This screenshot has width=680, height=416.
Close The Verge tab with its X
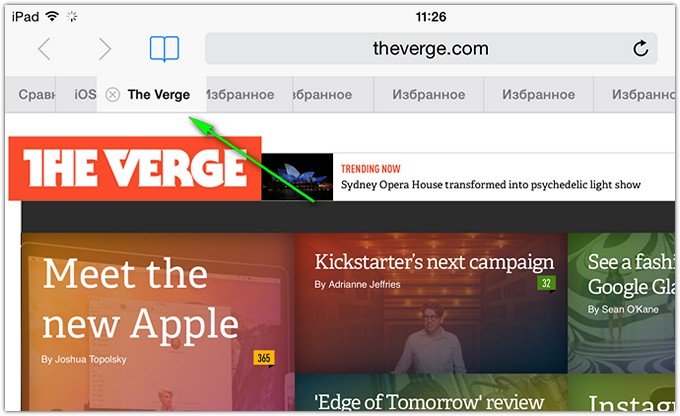pyautogui.click(x=113, y=95)
